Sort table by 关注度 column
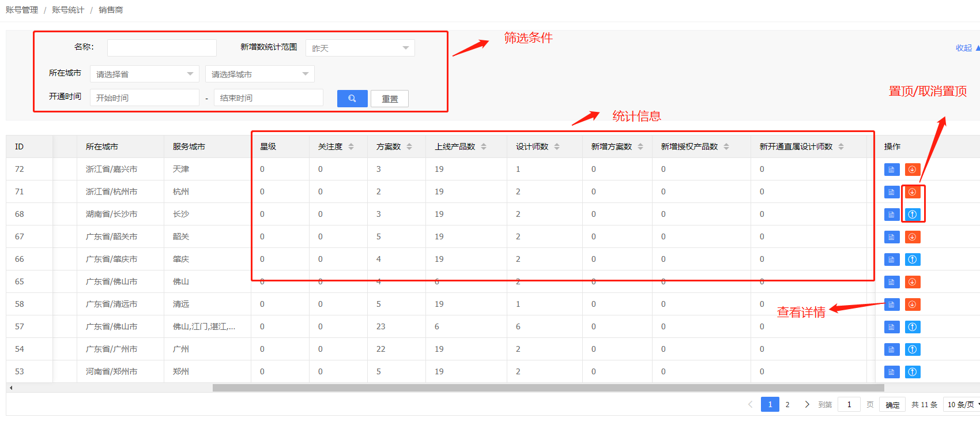Screen dimensions: 980x421 351,146
